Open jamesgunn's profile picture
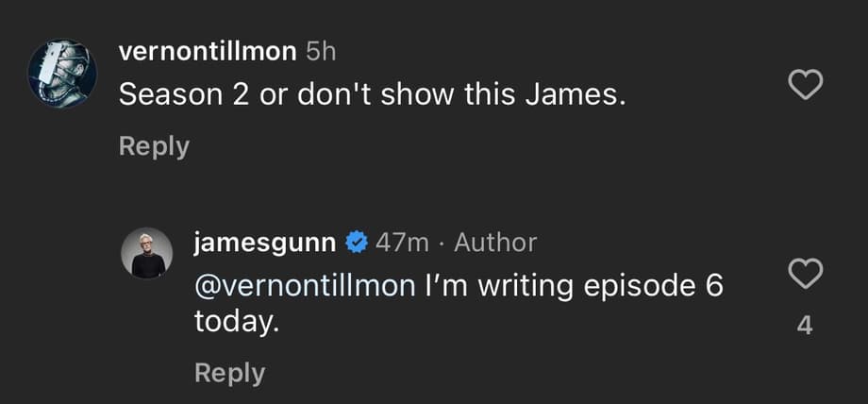 pyautogui.click(x=147, y=253)
